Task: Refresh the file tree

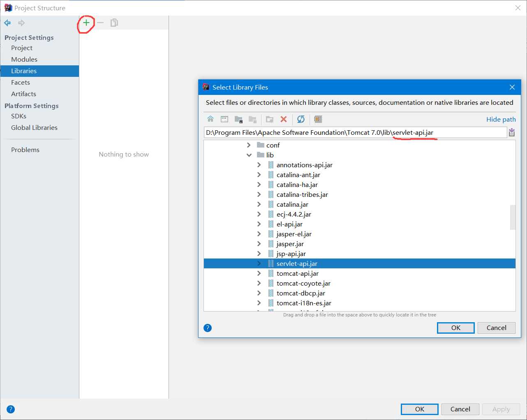Action: 301,119
